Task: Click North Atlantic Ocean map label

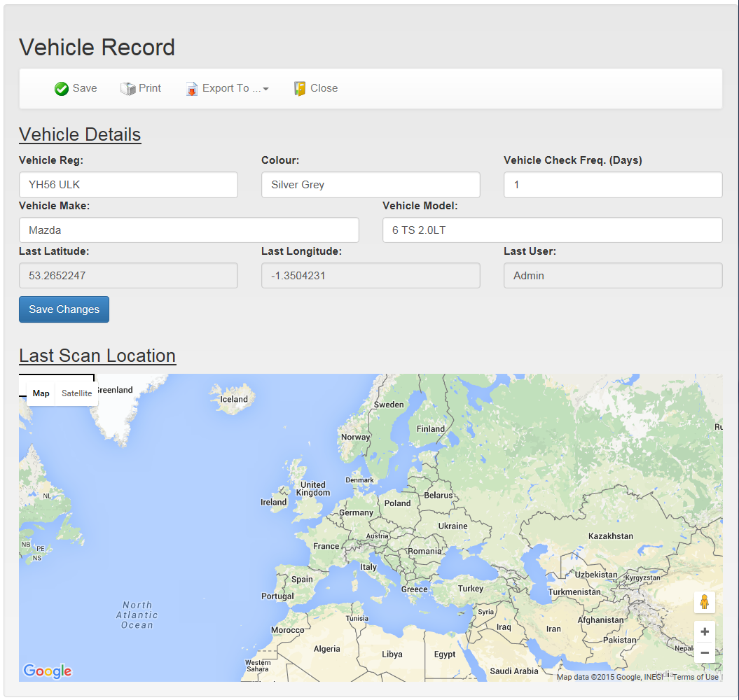Action: point(137,615)
